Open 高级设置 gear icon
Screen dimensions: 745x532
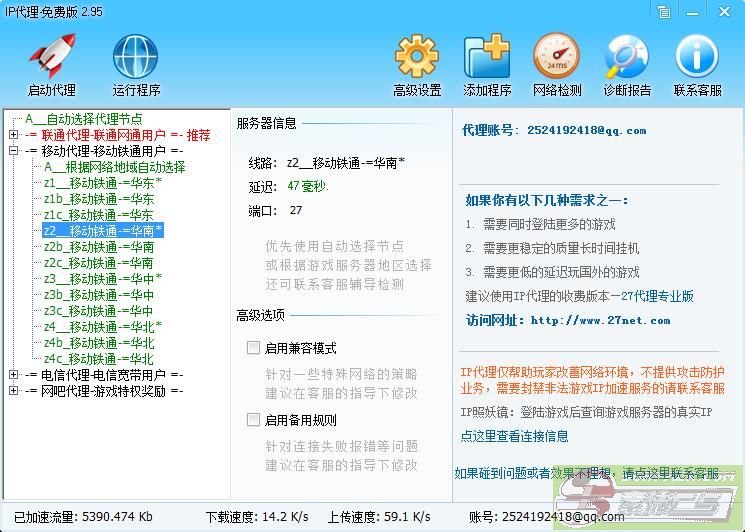point(417,57)
